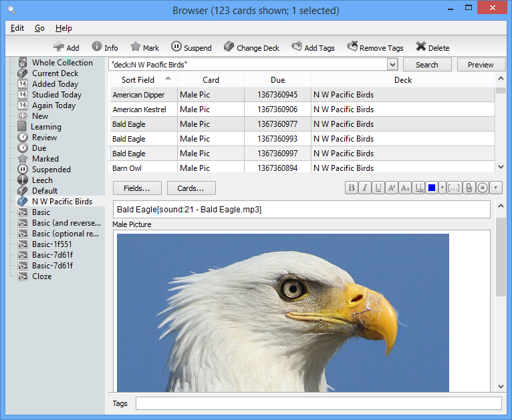
Task: Select Bald Eagle row due 1367360993
Action: coord(302,139)
